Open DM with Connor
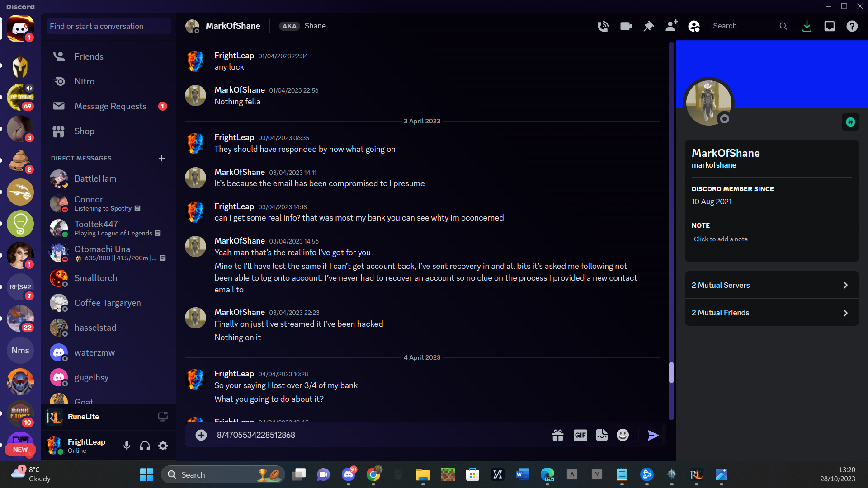The height and width of the screenshot is (488, 868). [108, 203]
